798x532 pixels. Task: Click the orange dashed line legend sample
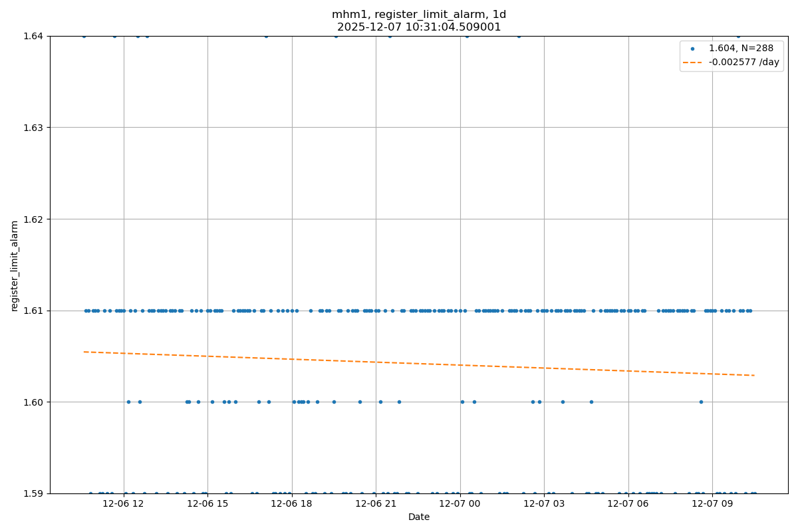click(x=692, y=62)
